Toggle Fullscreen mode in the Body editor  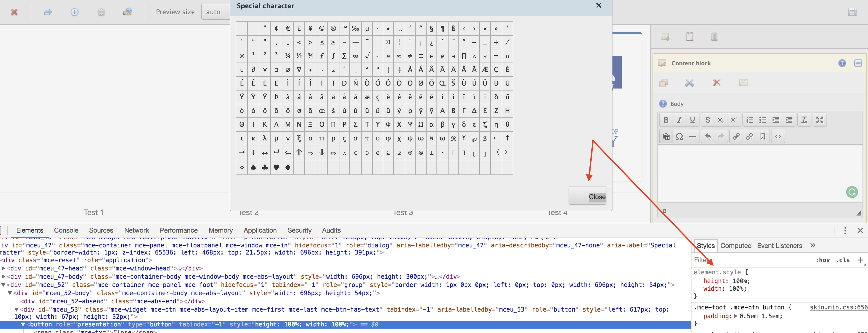click(x=820, y=120)
